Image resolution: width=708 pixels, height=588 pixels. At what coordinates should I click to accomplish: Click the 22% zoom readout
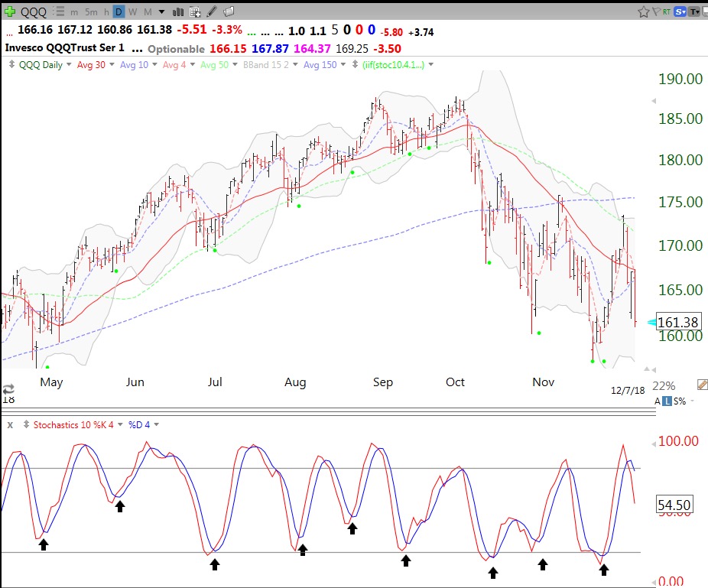[x=664, y=385]
